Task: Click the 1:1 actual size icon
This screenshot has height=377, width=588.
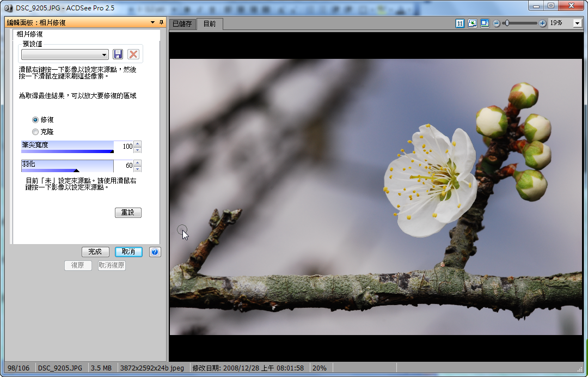Action: point(460,23)
